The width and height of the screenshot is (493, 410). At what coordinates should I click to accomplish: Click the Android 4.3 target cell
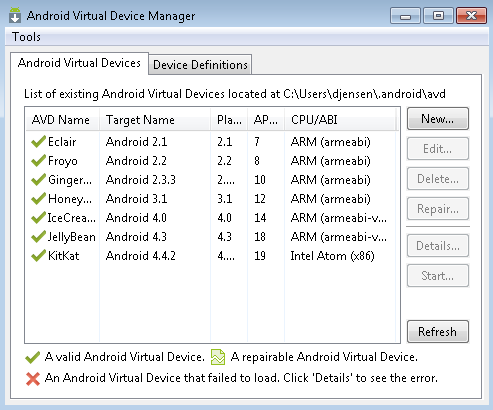tap(136, 237)
